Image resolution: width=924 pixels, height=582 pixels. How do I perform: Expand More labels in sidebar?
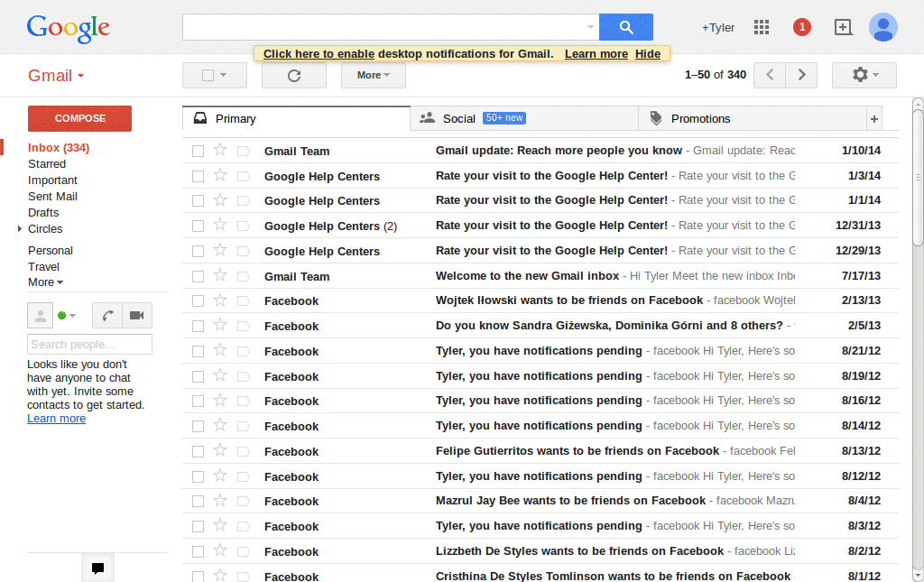(45, 282)
